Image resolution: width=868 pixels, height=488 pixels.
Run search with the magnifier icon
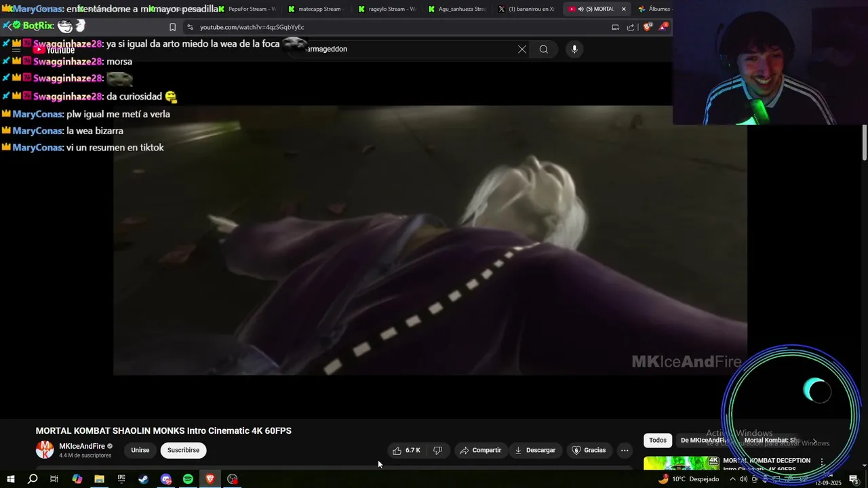(544, 49)
